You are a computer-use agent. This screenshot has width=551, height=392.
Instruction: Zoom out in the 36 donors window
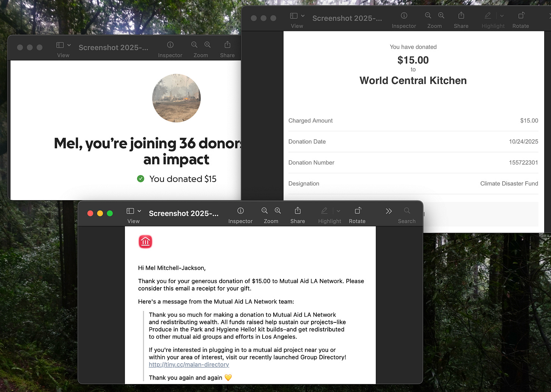194,45
